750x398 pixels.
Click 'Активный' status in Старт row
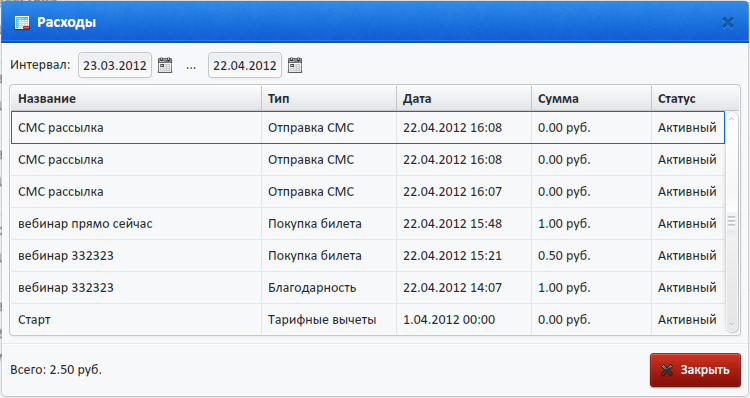coord(687,320)
